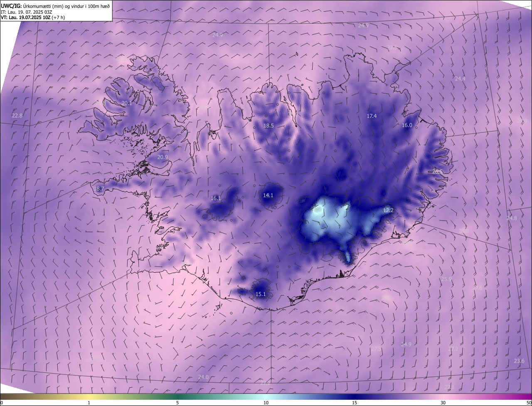The height and width of the screenshot is (406, 532).
Task: Click the 20.9 value label
Action: [163, 157]
